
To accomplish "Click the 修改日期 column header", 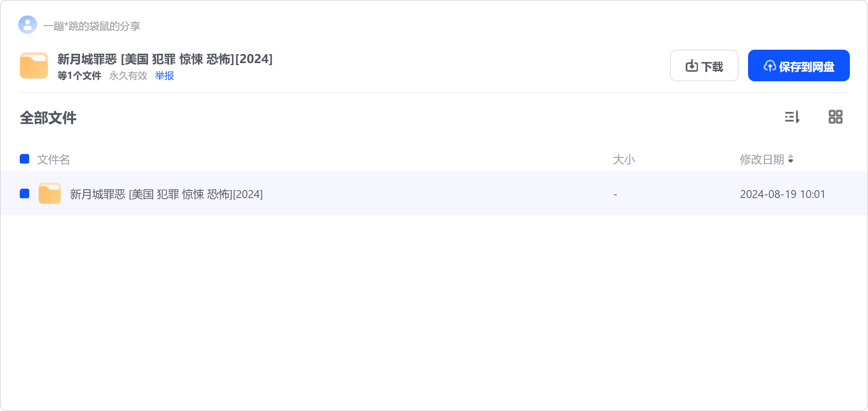I will [x=762, y=159].
